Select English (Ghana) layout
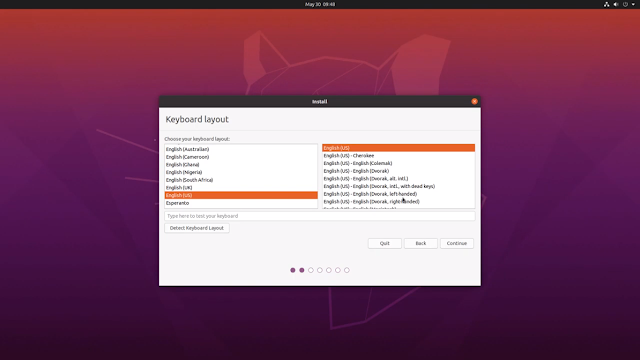 241,165
